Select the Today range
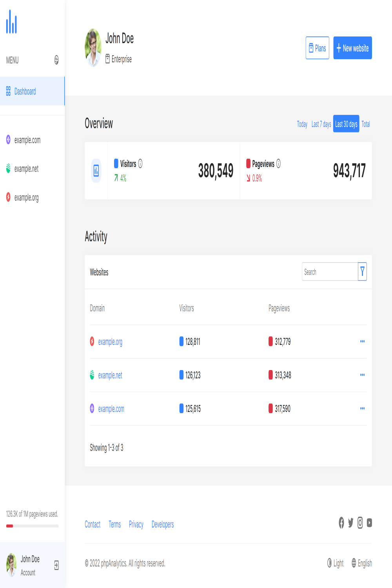392x588 pixels. point(302,124)
